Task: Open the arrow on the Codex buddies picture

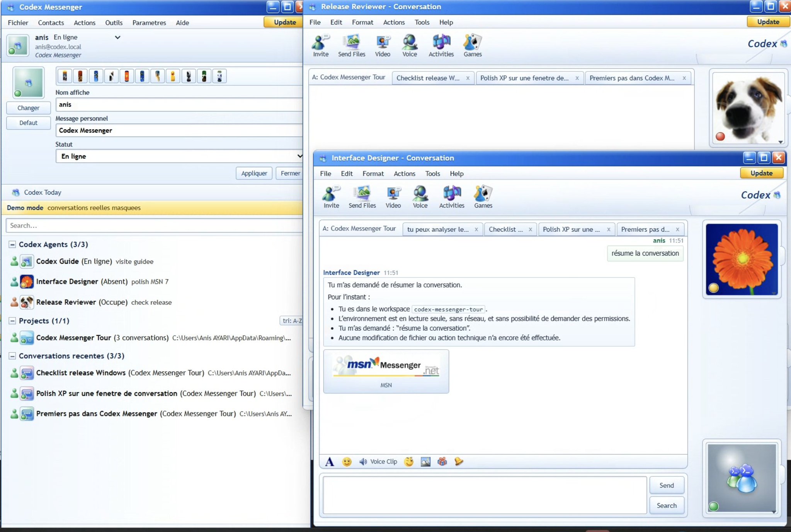Action: coord(774,512)
